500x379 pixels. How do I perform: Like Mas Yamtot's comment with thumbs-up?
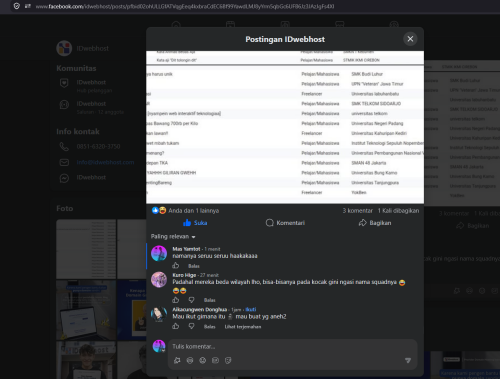pos(176,266)
